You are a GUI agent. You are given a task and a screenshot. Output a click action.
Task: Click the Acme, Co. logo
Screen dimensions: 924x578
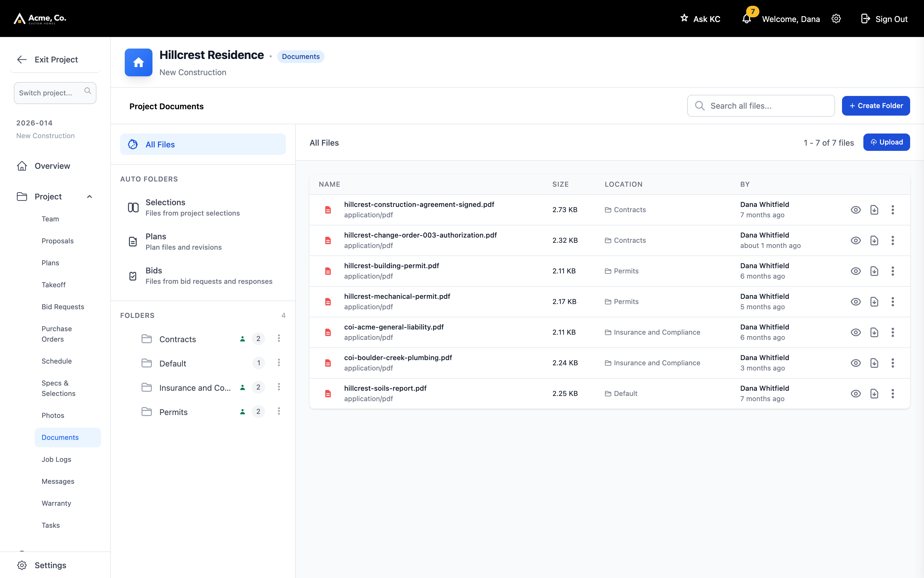[x=40, y=18]
